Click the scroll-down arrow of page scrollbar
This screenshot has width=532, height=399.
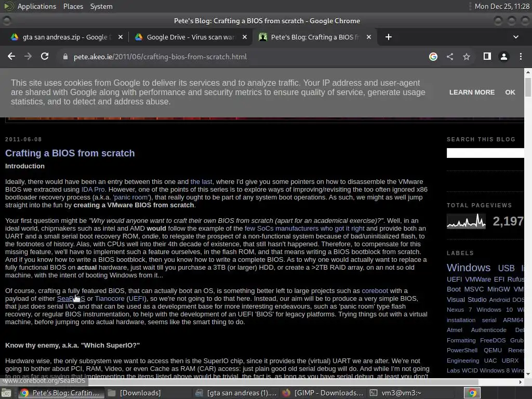[x=528, y=375]
